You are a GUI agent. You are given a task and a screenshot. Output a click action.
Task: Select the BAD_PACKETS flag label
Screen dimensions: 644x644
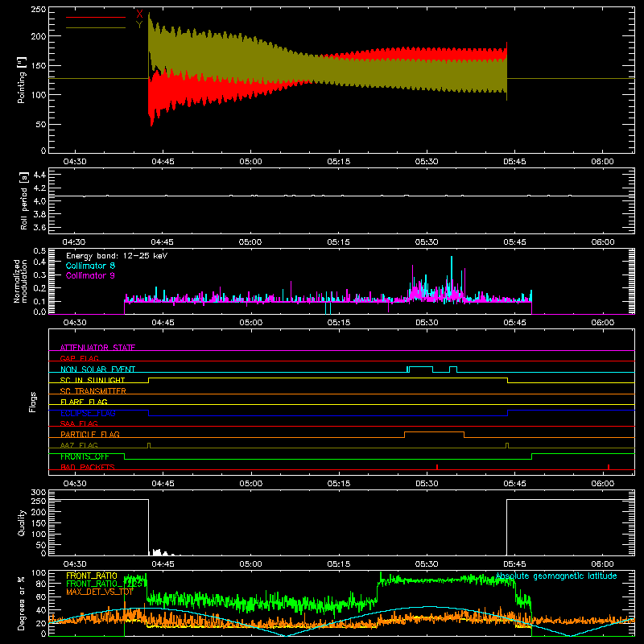88,467
